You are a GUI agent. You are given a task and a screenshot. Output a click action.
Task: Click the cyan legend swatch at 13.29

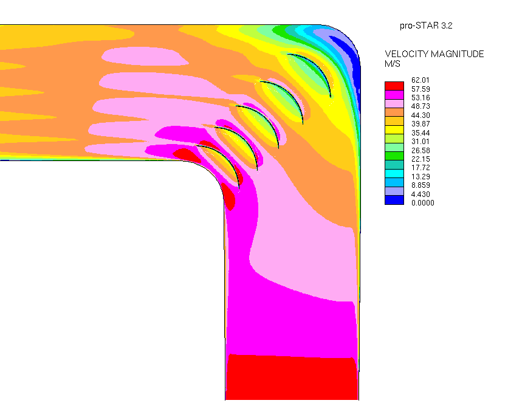click(394, 173)
